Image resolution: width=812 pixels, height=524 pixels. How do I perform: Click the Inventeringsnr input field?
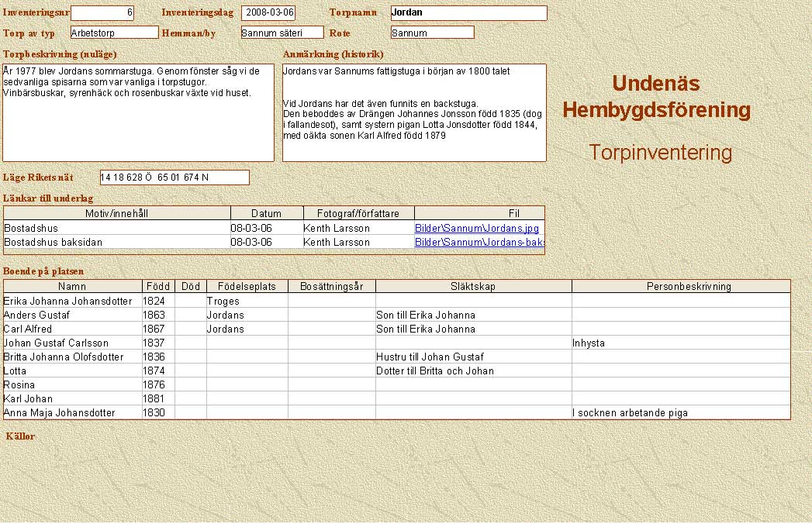click(102, 13)
